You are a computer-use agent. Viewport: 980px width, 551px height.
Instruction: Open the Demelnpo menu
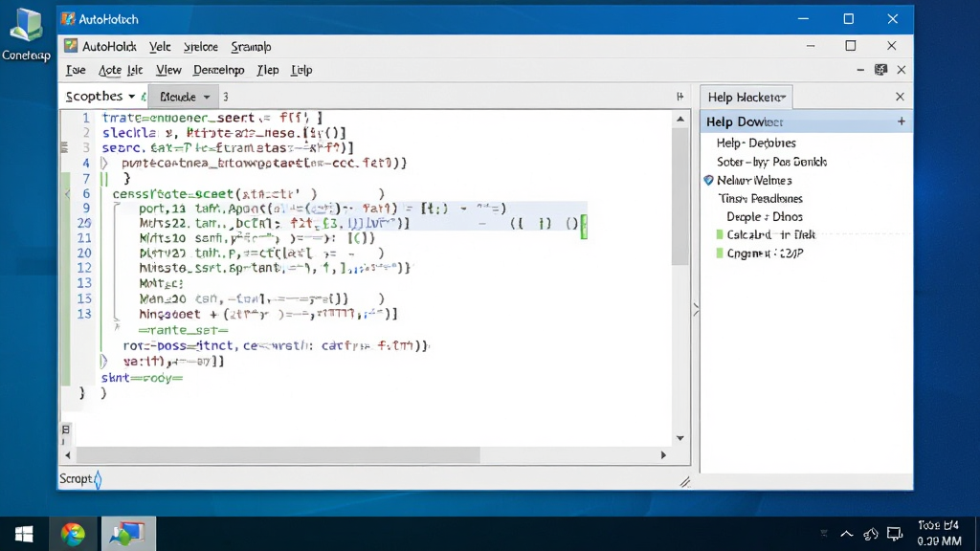coord(219,70)
